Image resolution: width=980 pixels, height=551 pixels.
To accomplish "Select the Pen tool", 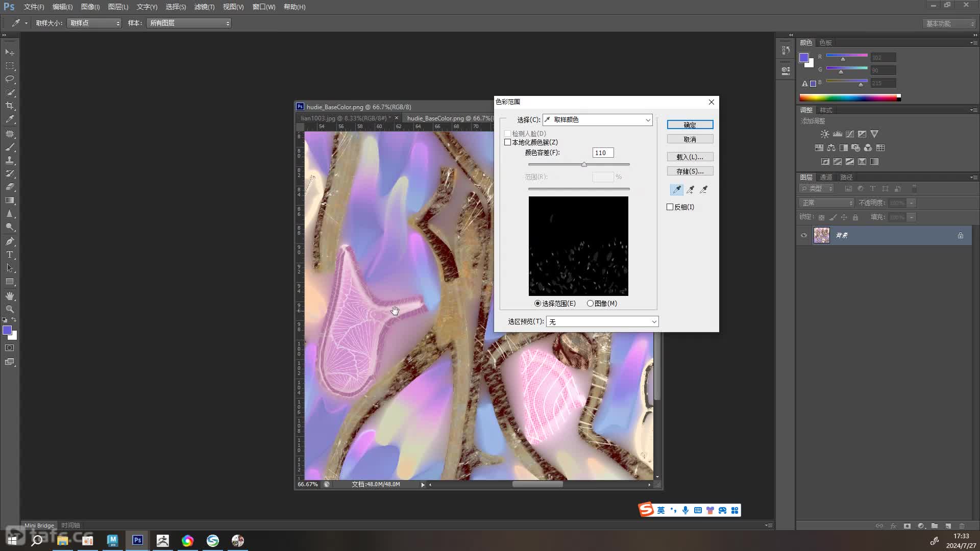I will point(10,241).
